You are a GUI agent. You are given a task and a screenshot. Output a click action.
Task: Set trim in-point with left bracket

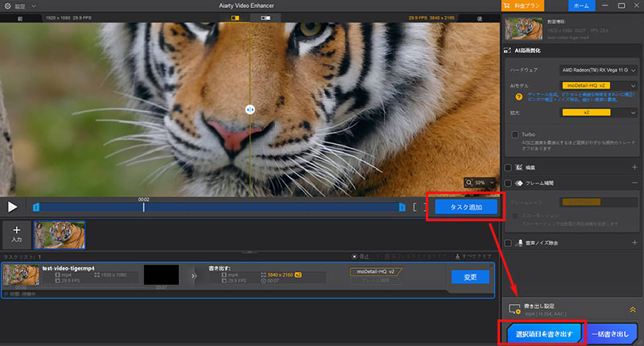point(415,208)
